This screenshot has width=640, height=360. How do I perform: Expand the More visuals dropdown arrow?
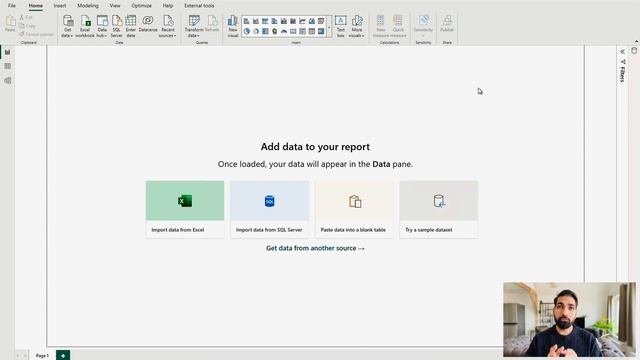[363, 36]
